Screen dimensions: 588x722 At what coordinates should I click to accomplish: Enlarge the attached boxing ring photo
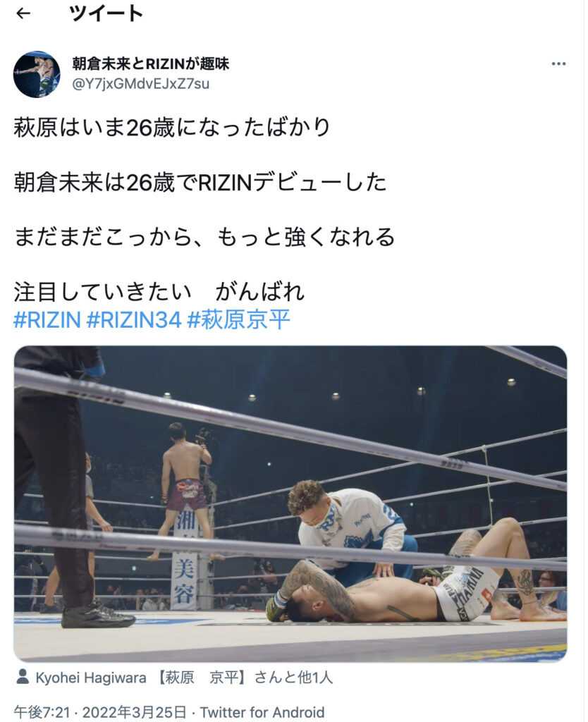(x=290, y=503)
